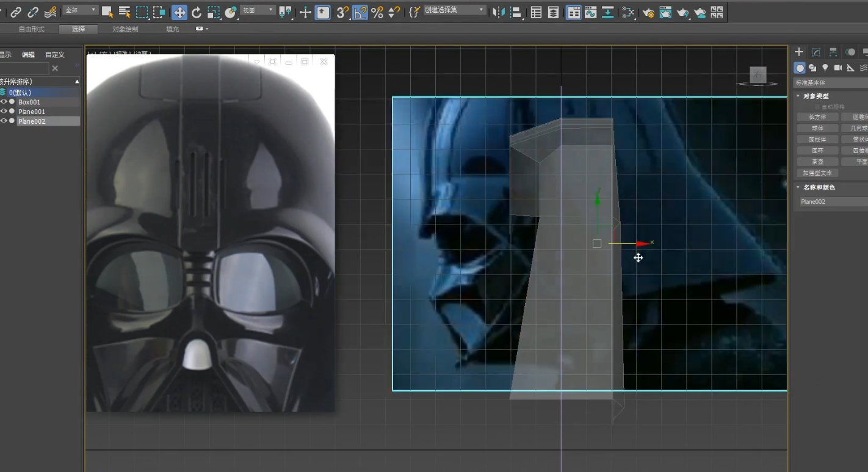Click the Unlink Selection broken-chain icon
This screenshot has height=472, width=868.
pos(33,12)
